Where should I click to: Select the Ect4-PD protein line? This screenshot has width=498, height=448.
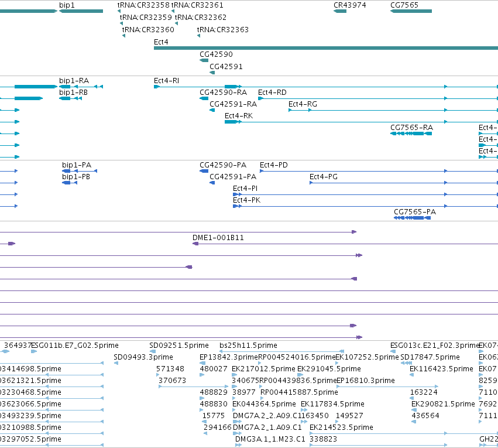379,171
